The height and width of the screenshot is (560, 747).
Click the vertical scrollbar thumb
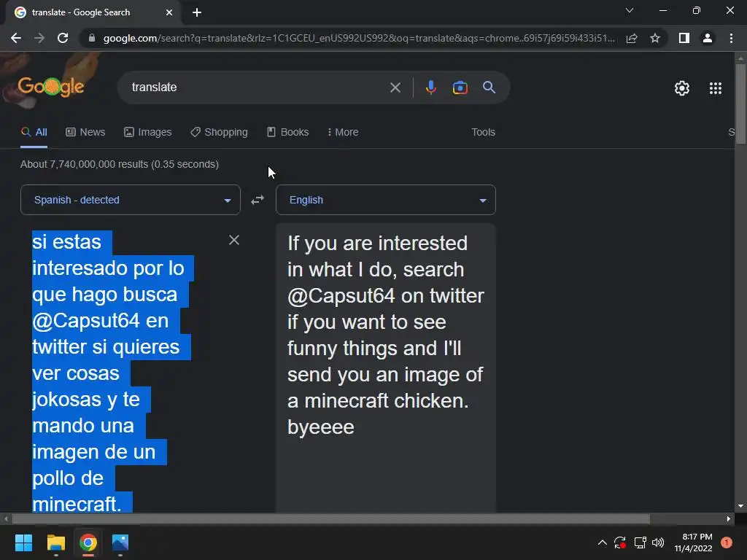click(740, 103)
